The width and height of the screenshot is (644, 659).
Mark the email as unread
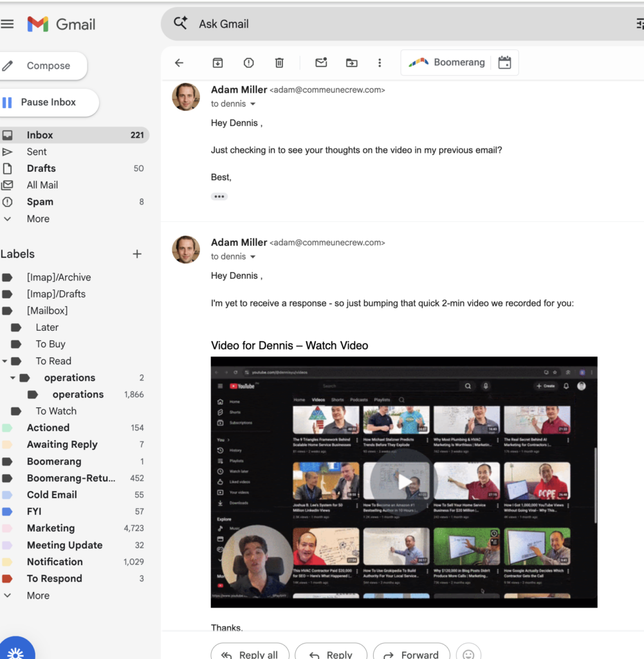tap(320, 62)
